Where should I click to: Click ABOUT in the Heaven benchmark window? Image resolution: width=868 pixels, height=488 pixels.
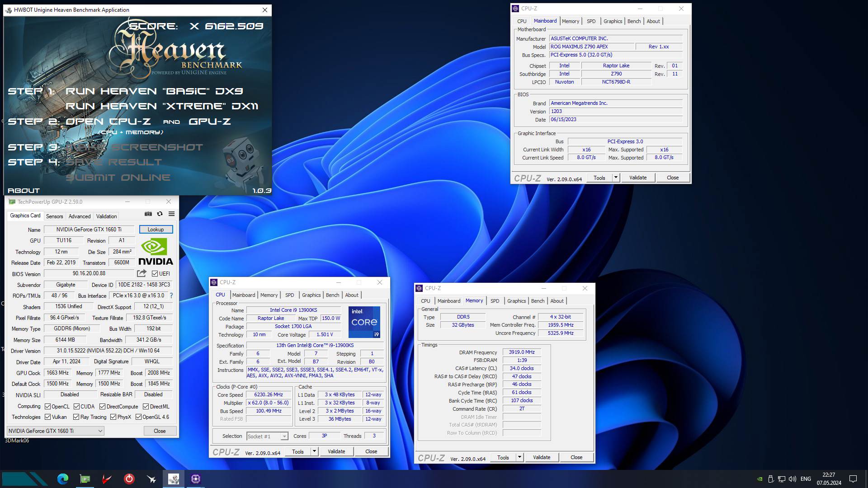point(24,191)
